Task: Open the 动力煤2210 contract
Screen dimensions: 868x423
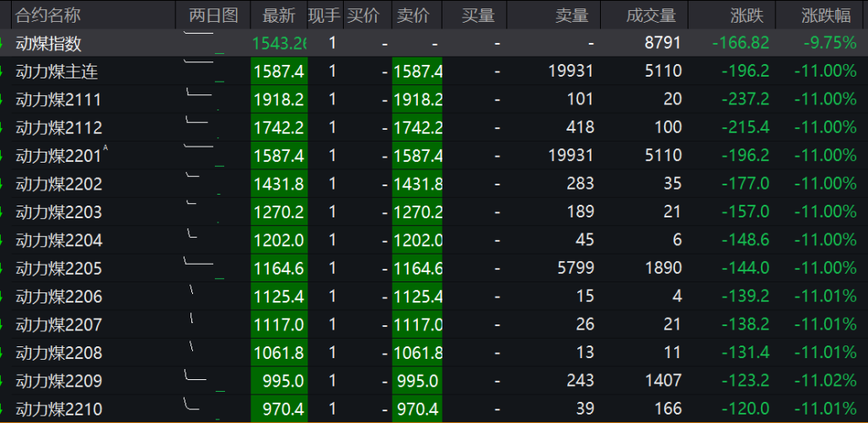Action: 59,410
